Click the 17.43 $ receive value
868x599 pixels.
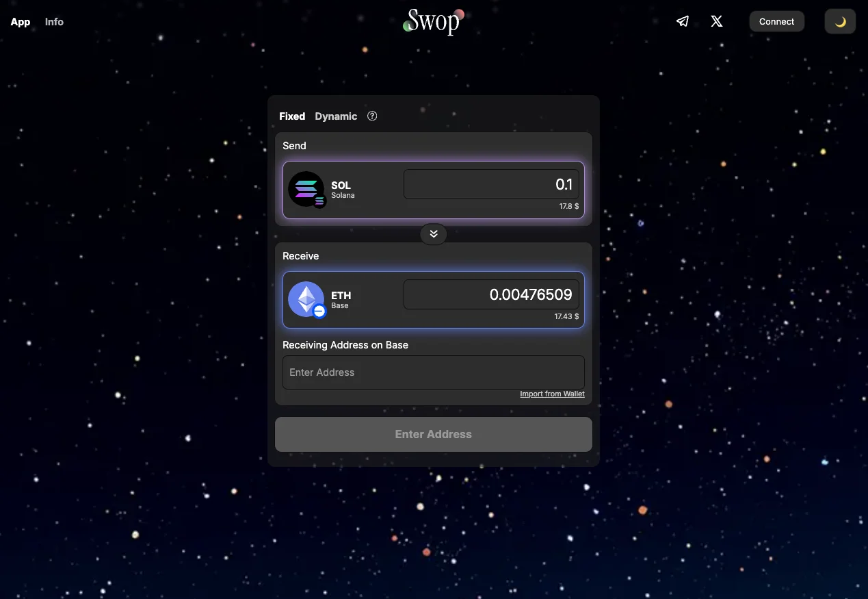coord(567,316)
